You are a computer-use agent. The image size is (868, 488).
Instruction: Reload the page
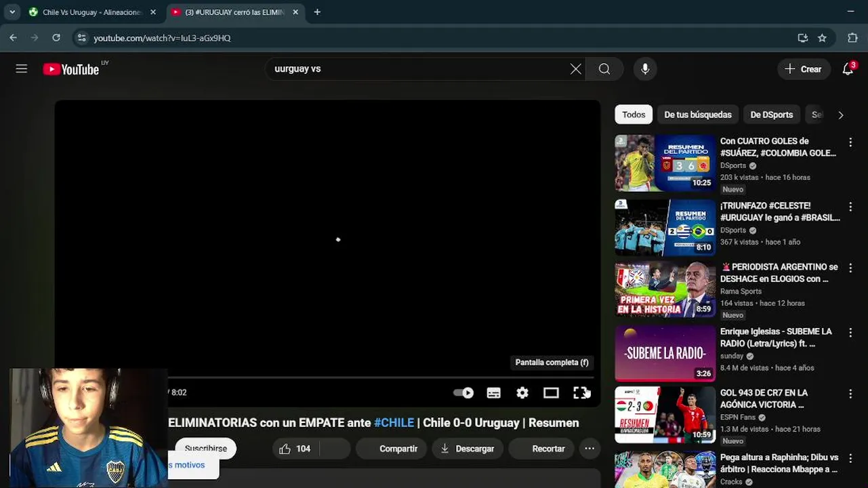[56, 38]
